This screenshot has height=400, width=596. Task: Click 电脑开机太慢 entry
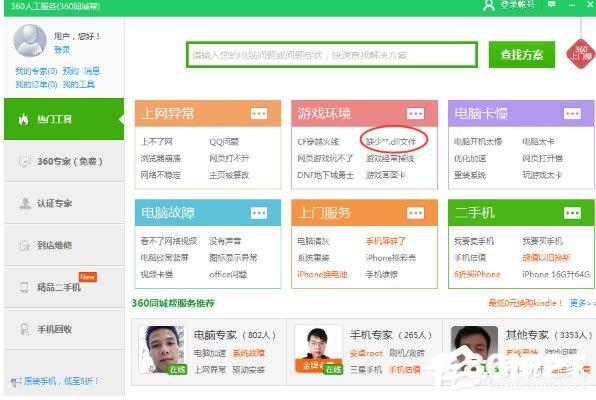click(x=478, y=142)
